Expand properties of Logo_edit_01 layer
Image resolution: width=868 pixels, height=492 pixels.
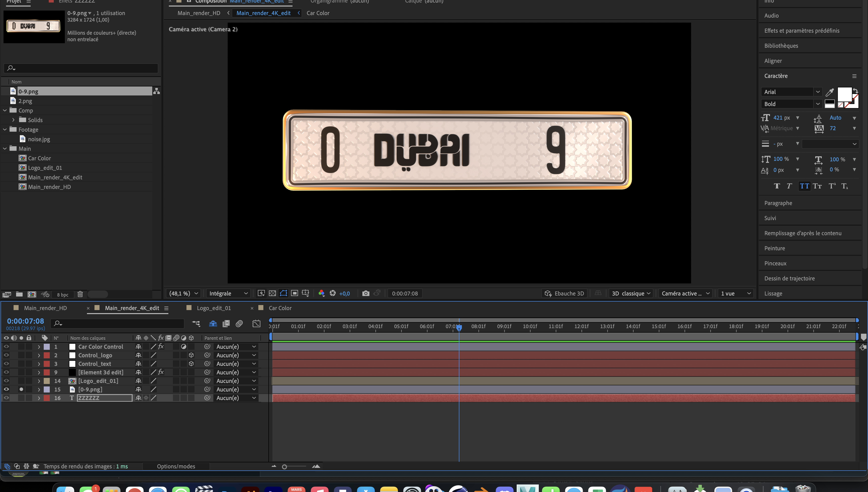pos(39,381)
